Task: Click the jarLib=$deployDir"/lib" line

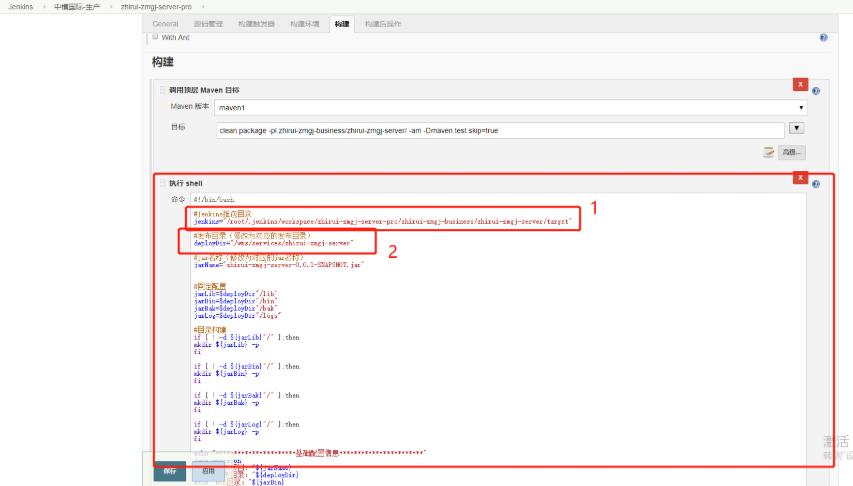Action: point(236,294)
